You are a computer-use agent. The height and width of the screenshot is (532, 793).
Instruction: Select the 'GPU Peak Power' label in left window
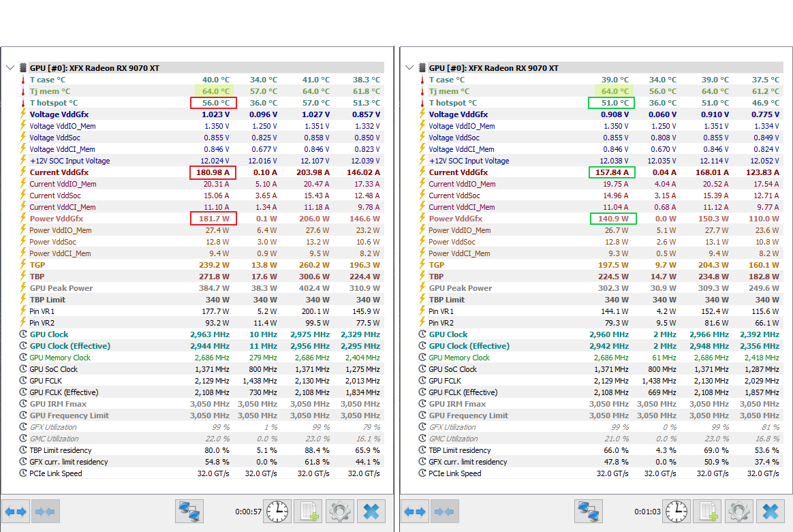[x=61, y=287]
